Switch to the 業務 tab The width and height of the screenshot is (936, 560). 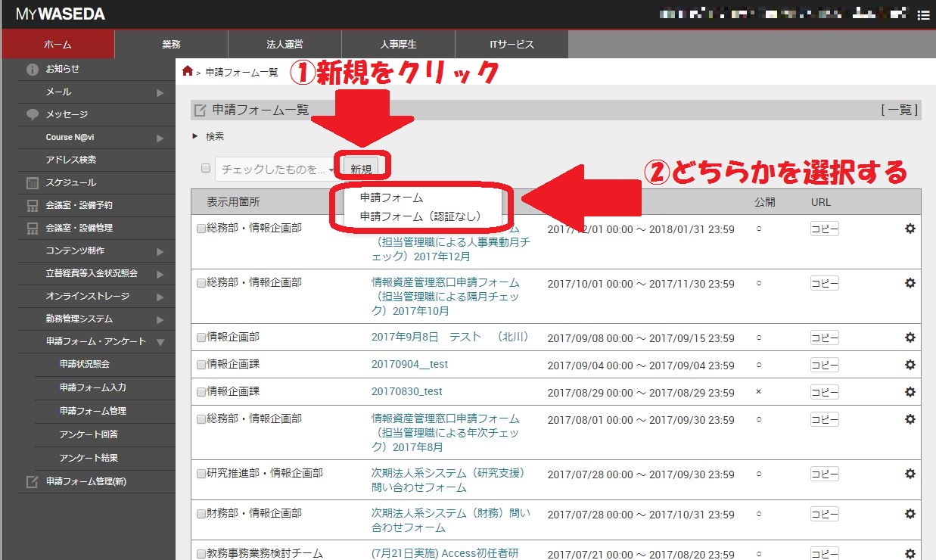171,45
